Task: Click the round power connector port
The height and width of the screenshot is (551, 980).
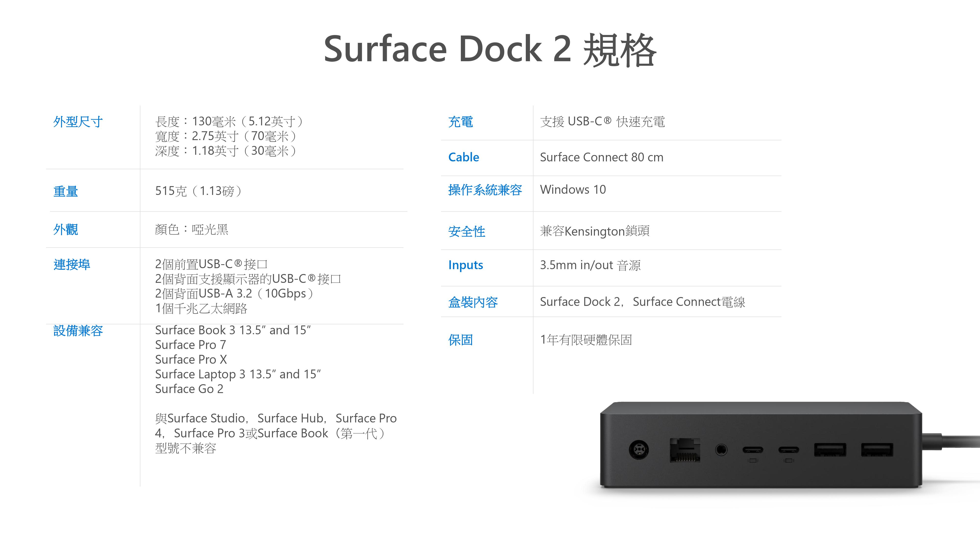Action: 639,450
